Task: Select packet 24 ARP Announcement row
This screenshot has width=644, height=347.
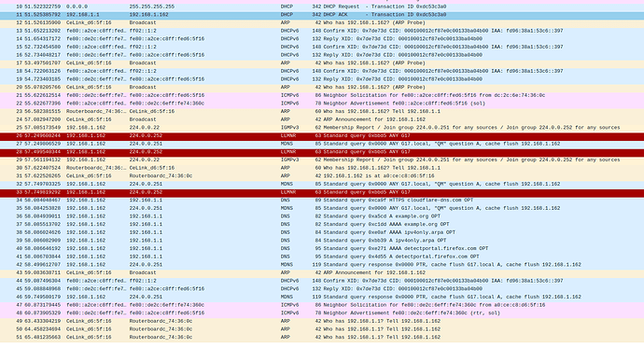Action: tap(322, 119)
